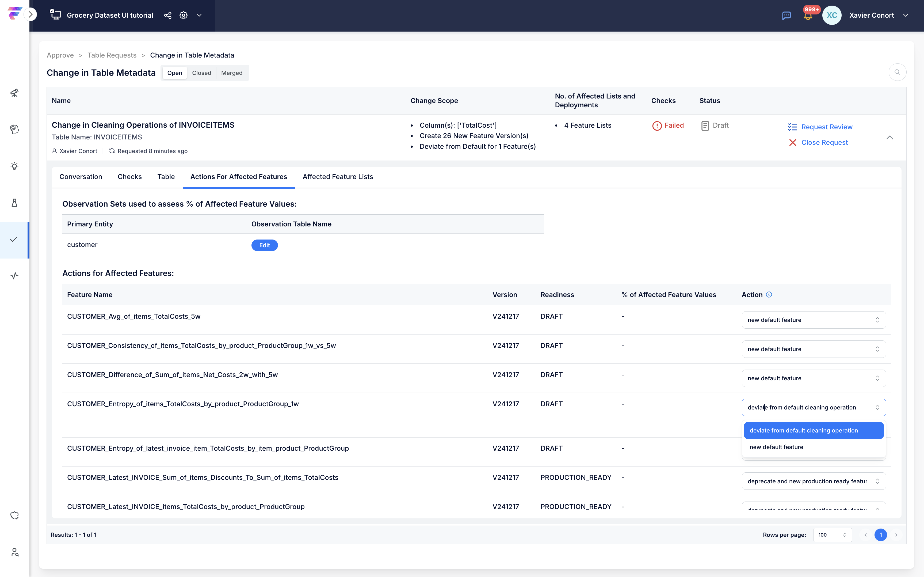Click the Request Review checklist icon
Screen dimensions: 924x577
[792, 127]
